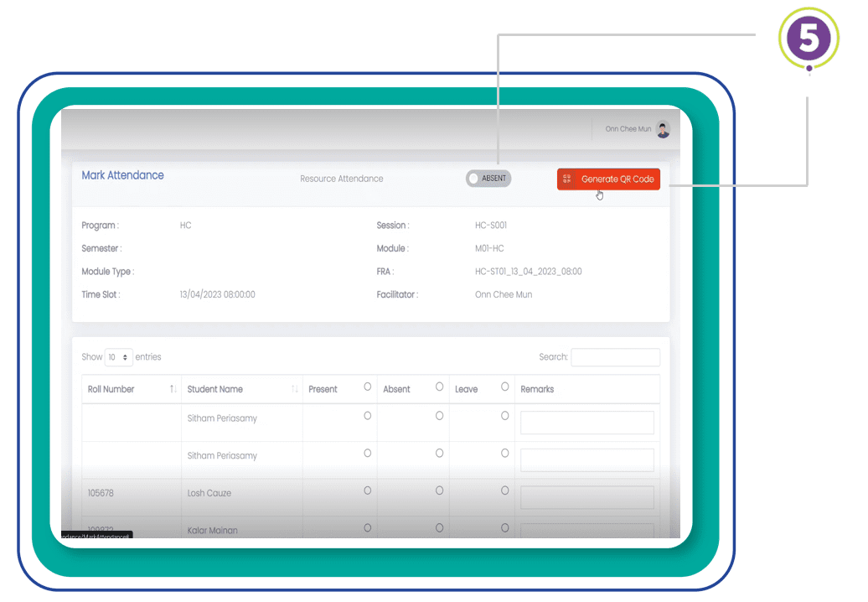Image resolution: width=868 pixels, height=602 pixels.
Task: Toggle the ABSENT switch
Action: [x=488, y=179]
